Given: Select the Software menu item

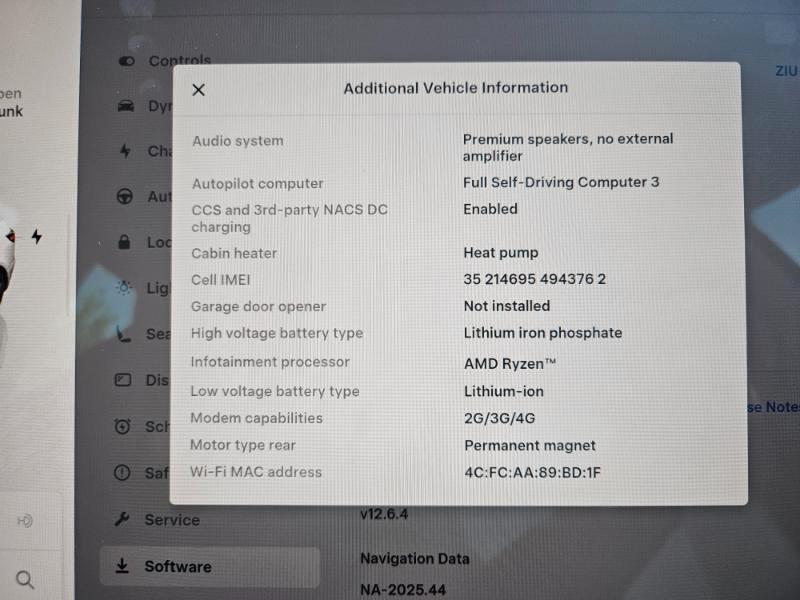Looking at the screenshot, I should coord(177,566).
